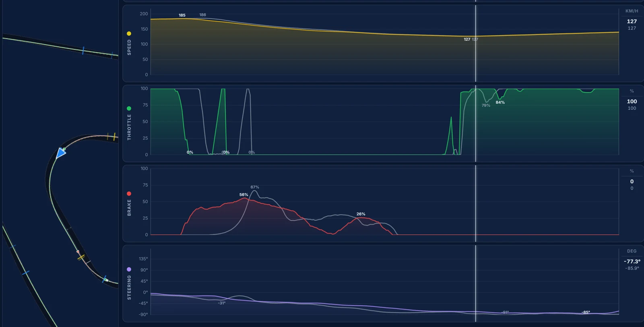Click the -77.3° current steering value
The height and width of the screenshot is (327, 644).
pos(632,261)
